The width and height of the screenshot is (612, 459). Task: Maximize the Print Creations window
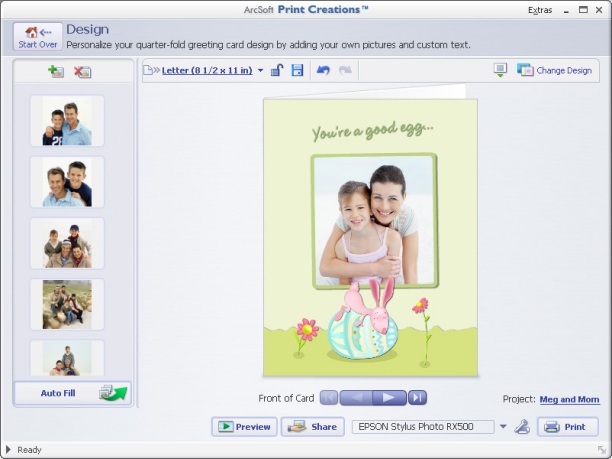pos(583,10)
